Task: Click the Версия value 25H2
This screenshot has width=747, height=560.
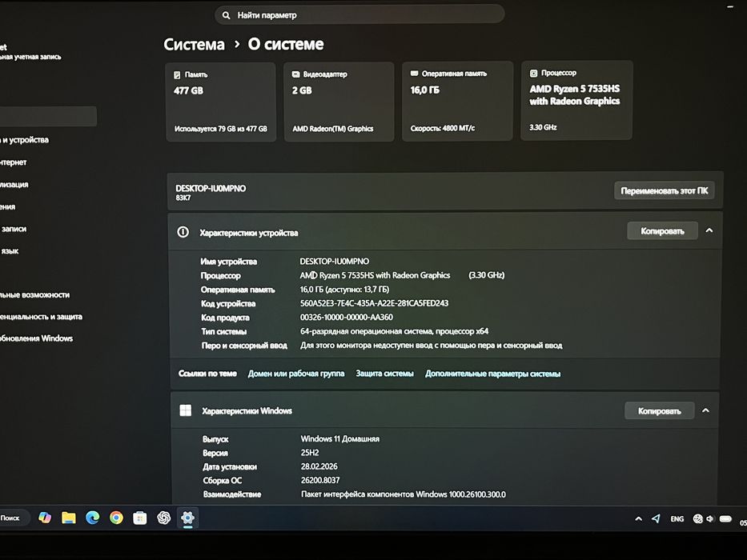Action: click(310, 452)
